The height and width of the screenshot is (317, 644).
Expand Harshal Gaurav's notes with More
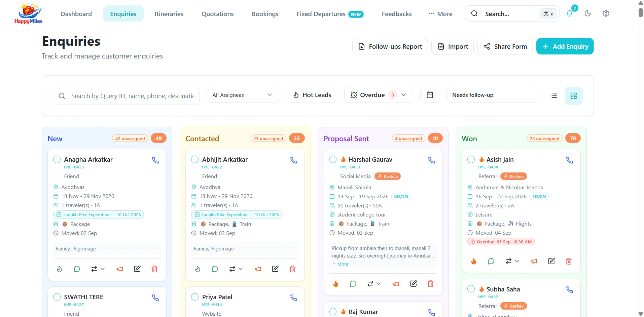341,264
